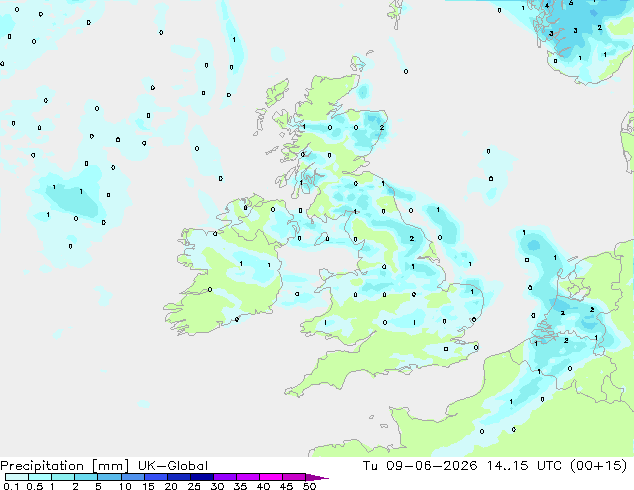Click the 40–45 mm legend color swatch
The height and width of the screenshot is (490, 634).
coord(271,477)
